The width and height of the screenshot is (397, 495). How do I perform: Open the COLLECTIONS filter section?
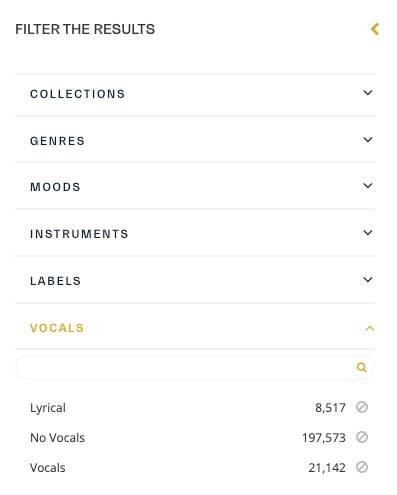click(x=196, y=94)
